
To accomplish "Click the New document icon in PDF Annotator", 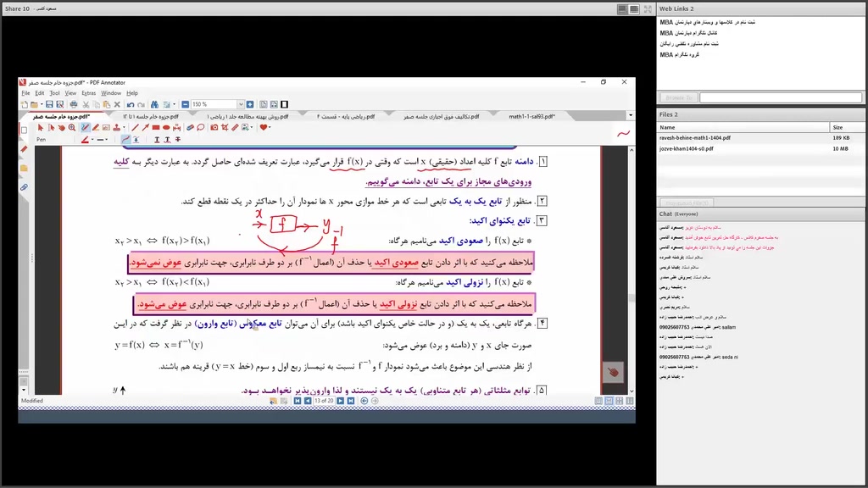I will [24, 104].
